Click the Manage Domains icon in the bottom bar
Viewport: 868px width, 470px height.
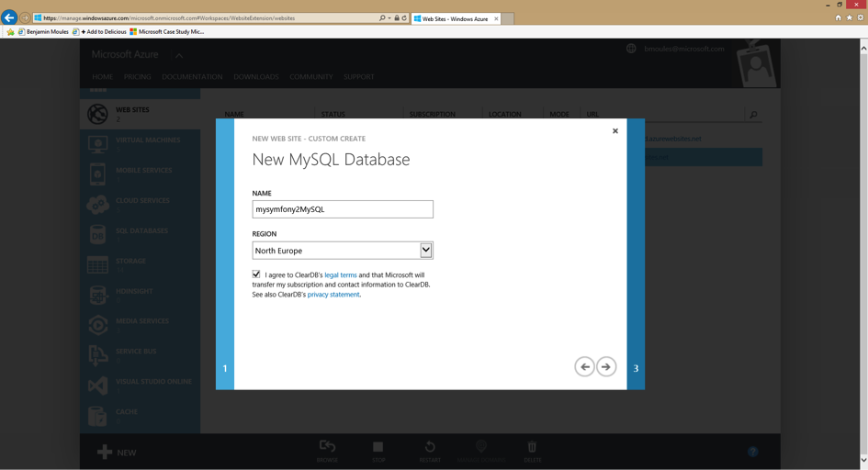(x=481, y=446)
